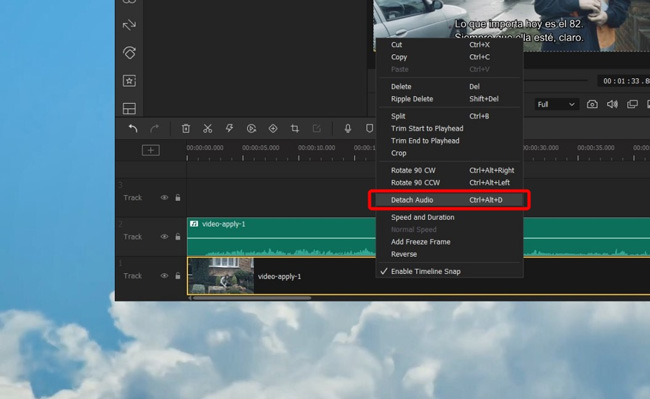Toggle the lock on Track 3
The width and height of the screenshot is (650, 399).
[178, 198]
